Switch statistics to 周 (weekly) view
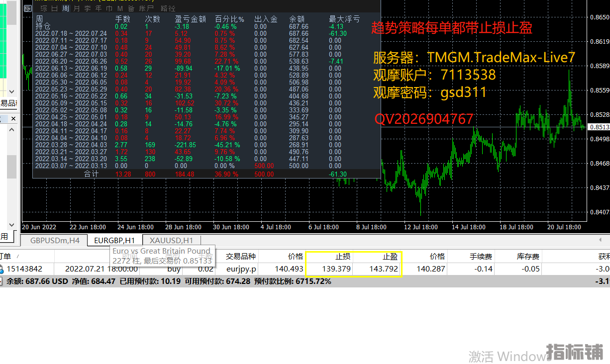This screenshot has height=364, width=610. [65, 8]
